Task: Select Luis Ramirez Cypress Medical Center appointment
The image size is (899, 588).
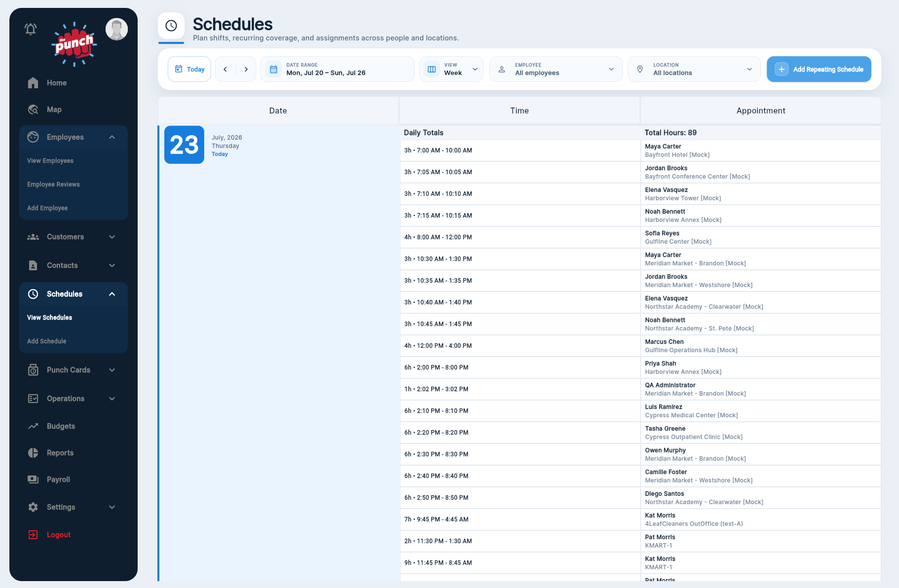Action: [761, 411]
